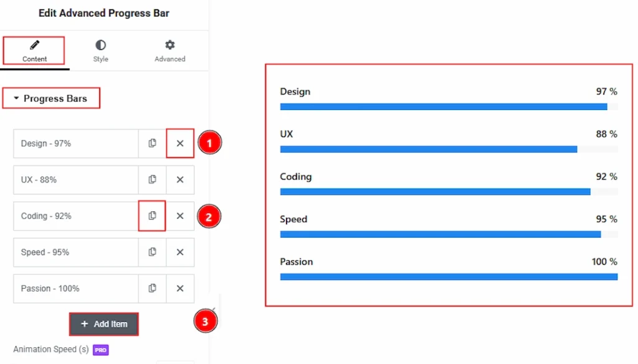
Task: Open the Passion - 100% repeater item
Action: click(x=75, y=289)
